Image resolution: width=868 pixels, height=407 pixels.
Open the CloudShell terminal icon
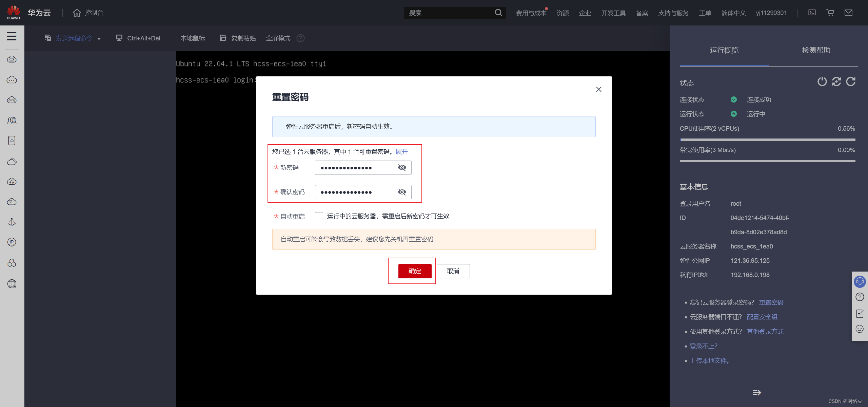[812, 13]
